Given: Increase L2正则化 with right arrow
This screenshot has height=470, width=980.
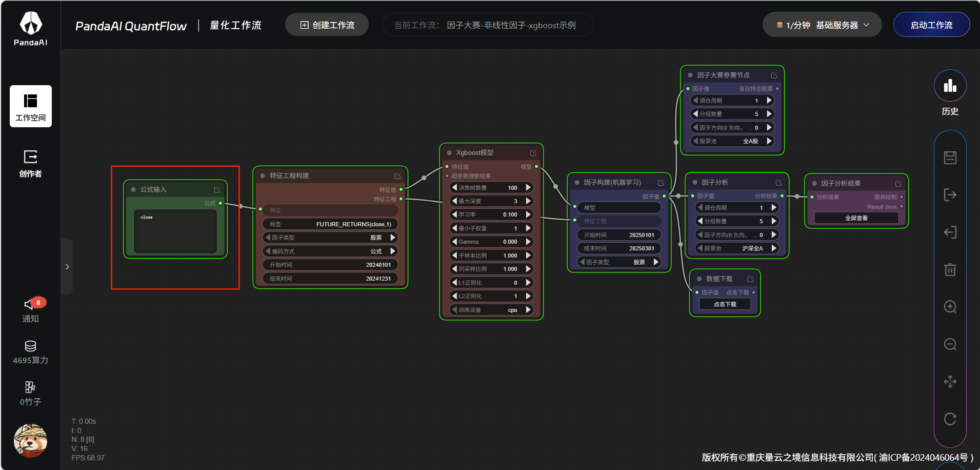Looking at the screenshot, I should tap(528, 296).
